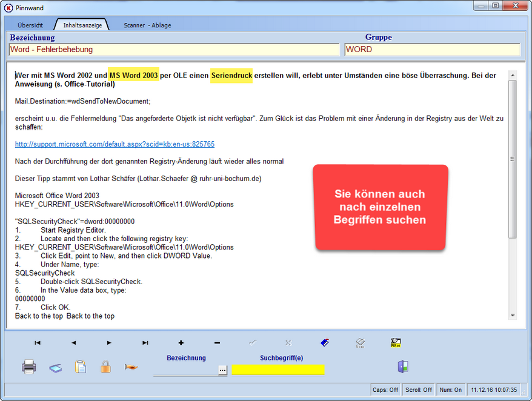Click the line Nach der Durchfführung der dort genannten
The height and width of the screenshot is (401, 532).
tap(149, 161)
